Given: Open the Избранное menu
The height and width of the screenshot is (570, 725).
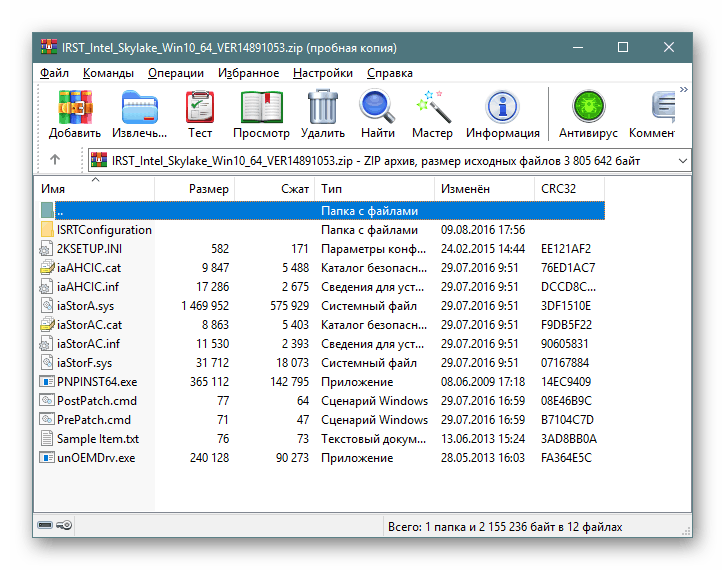Looking at the screenshot, I should click(248, 73).
